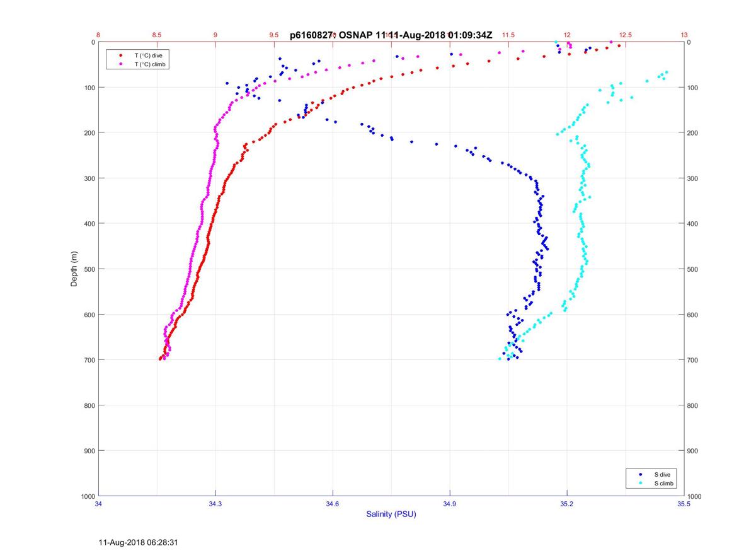The image size is (756, 558).
Task: Click the red 8 tick on top axis
Action: [x=98, y=35]
